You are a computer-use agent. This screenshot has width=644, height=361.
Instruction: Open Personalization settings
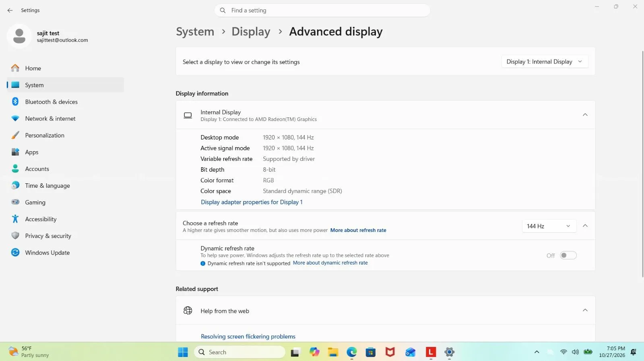pyautogui.click(x=65, y=135)
